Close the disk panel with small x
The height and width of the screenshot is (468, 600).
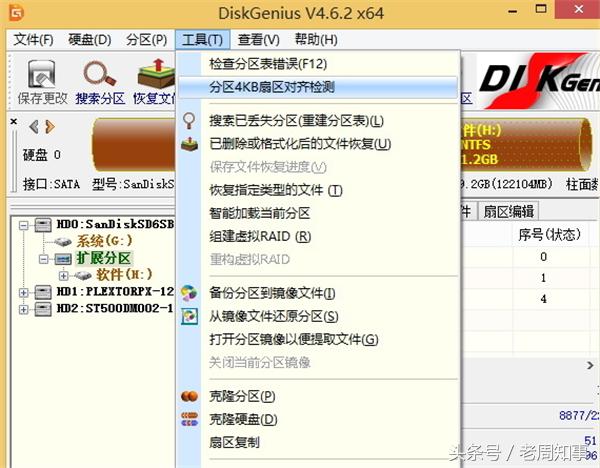[x=14, y=122]
